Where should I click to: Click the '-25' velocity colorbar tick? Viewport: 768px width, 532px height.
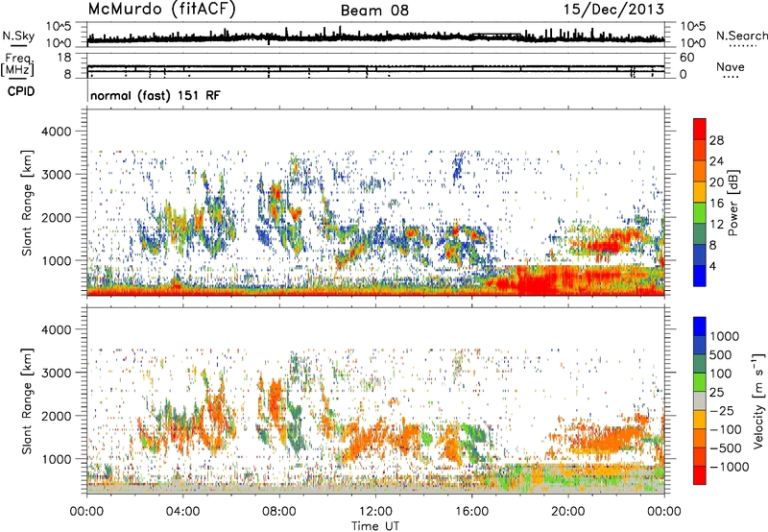(x=723, y=410)
